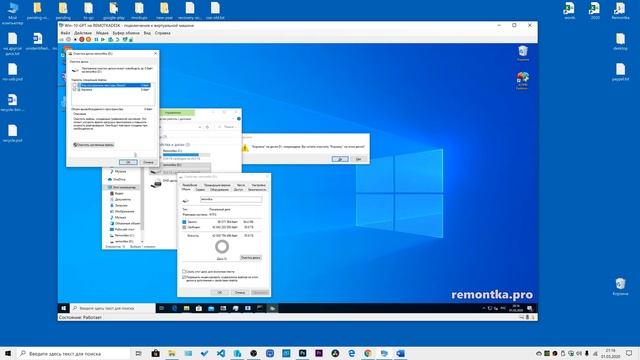Toggle the compress this drive checkbox

pos(184,271)
